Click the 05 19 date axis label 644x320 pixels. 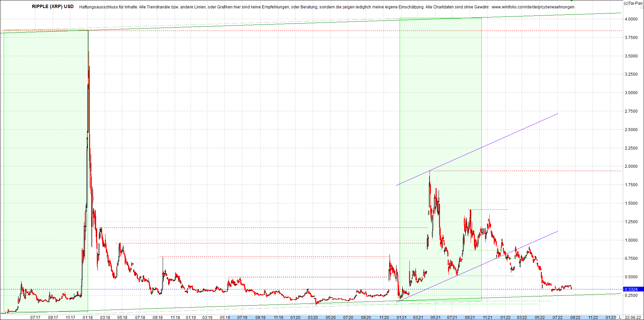tap(225, 317)
